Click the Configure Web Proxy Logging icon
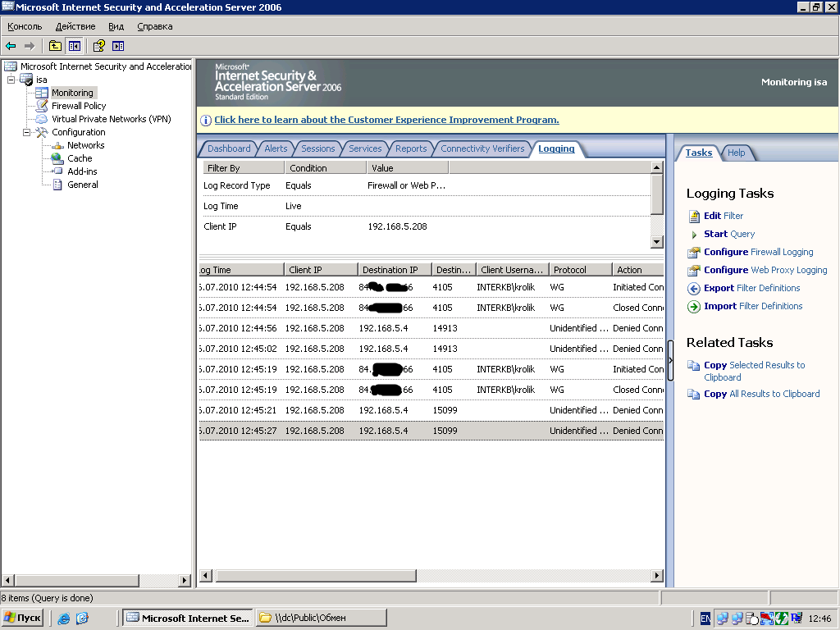 tap(694, 271)
